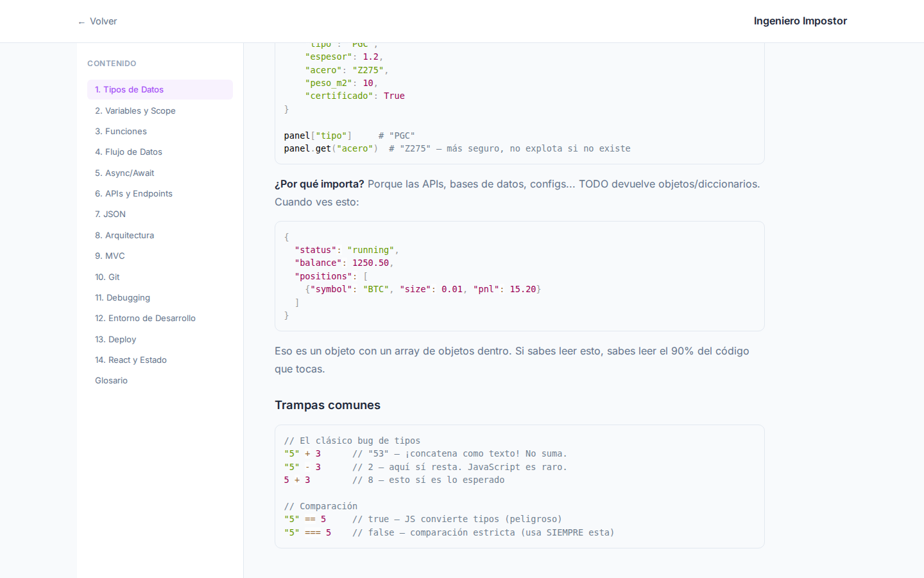924x578 pixels.
Task: Open "2. Variables y Scope" section
Action: [x=135, y=110]
